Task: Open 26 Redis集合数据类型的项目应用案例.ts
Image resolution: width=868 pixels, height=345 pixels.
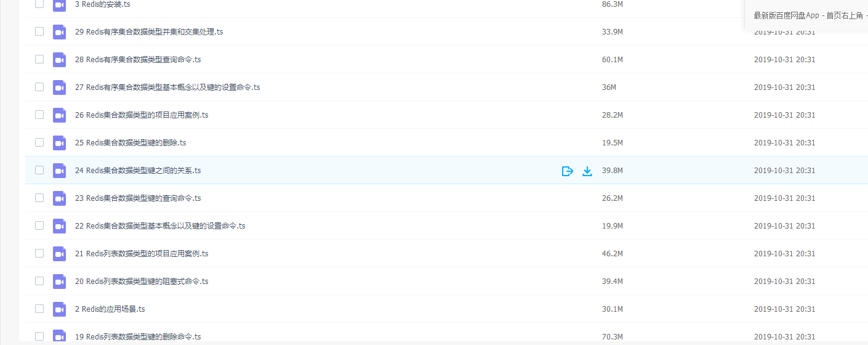Action: pyautogui.click(x=142, y=115)
